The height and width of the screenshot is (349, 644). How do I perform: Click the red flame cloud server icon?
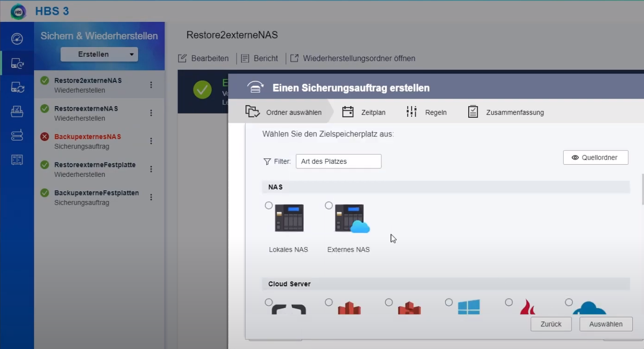[527, 307]
